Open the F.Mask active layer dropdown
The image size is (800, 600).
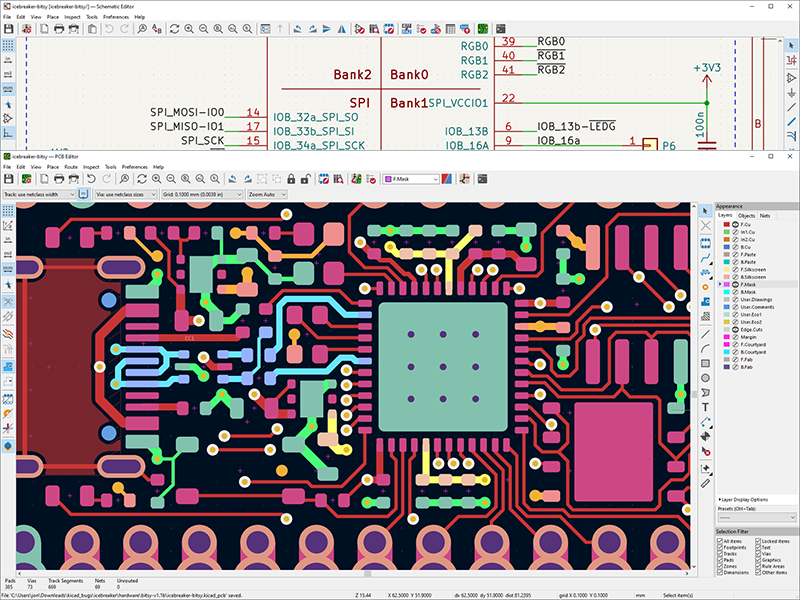click(412, 178)
